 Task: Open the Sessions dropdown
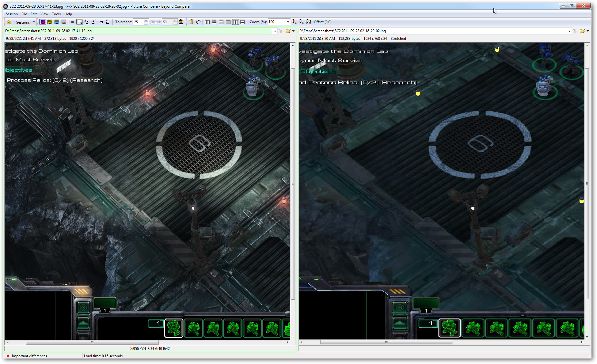click(x=34, y=22)
